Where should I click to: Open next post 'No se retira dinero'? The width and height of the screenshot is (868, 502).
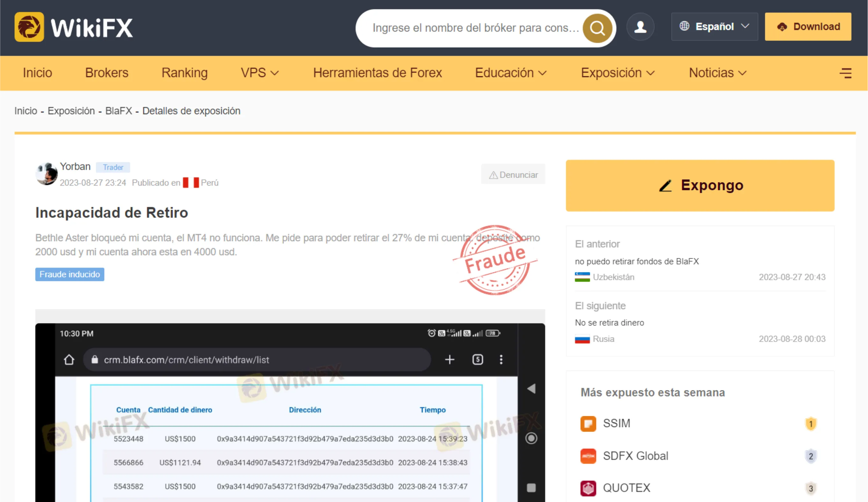coord(609,323)
